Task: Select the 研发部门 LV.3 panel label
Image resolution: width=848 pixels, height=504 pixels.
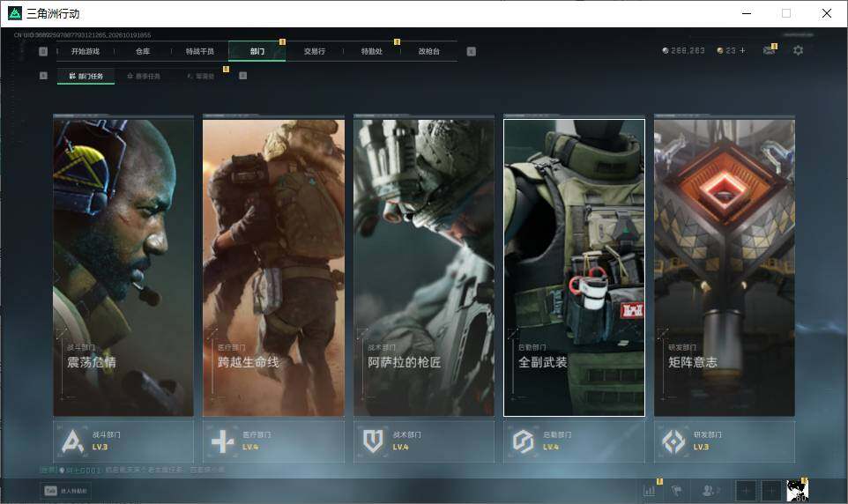Action: [x=708, y=441]
